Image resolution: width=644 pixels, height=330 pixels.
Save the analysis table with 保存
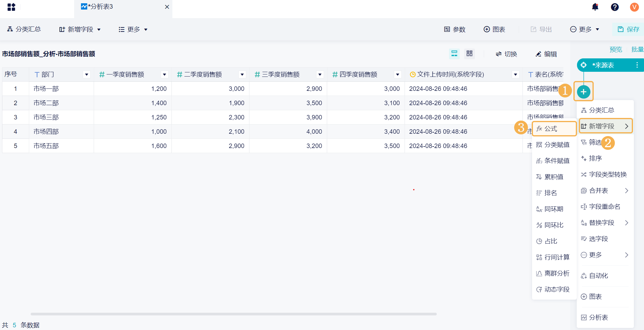coord(629,29)
